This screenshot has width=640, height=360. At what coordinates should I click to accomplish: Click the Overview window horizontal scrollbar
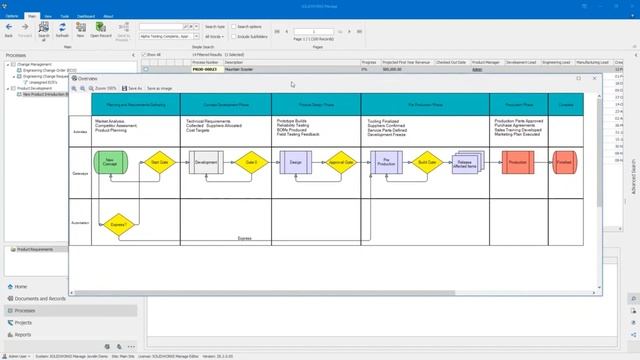coord(264,293)
